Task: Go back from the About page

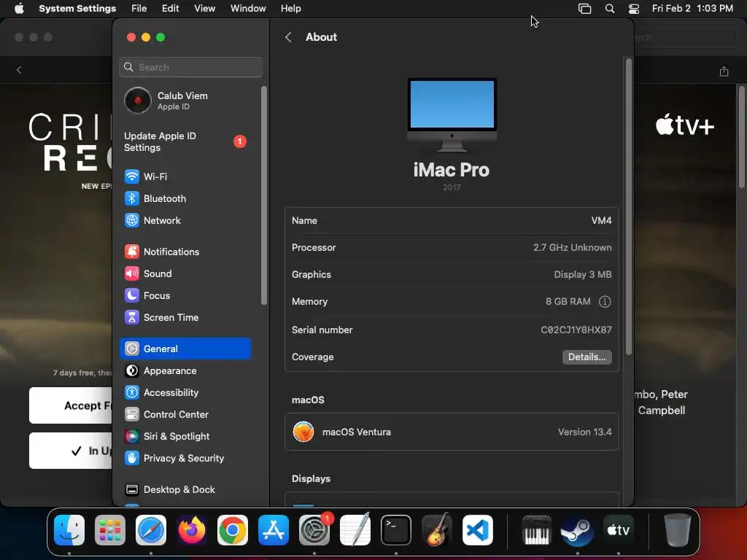Action: click(x=288, y=37)
